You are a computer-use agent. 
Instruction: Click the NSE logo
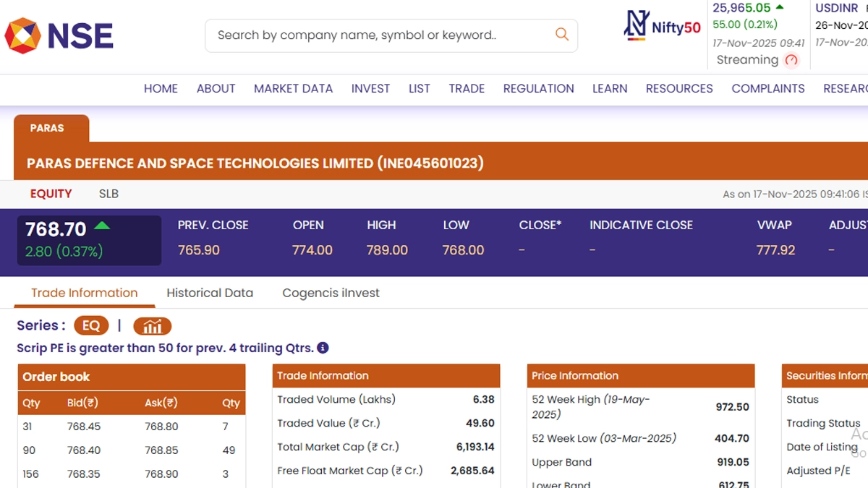pos(59,35)
